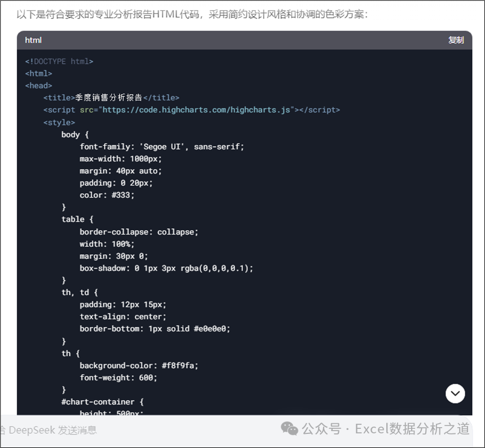Click the font-family 'Segoe UI' line
This screenshot has height=448, width=485.
[x=162, y=147]
